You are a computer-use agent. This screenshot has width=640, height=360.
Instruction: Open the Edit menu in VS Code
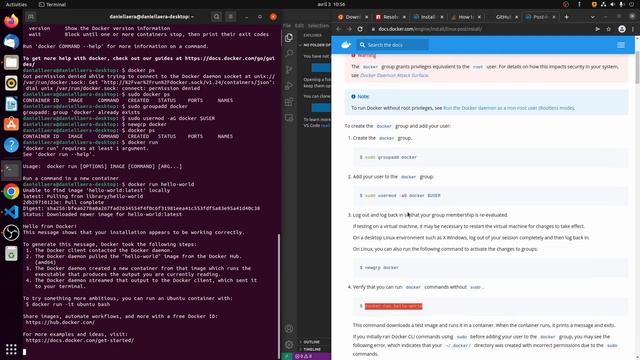point(299,25)
